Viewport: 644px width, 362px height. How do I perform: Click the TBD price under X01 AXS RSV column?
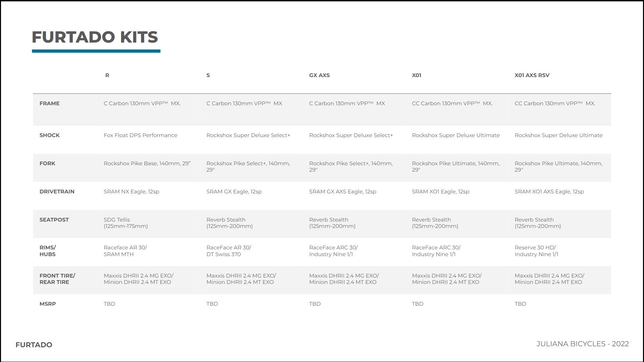521,304
